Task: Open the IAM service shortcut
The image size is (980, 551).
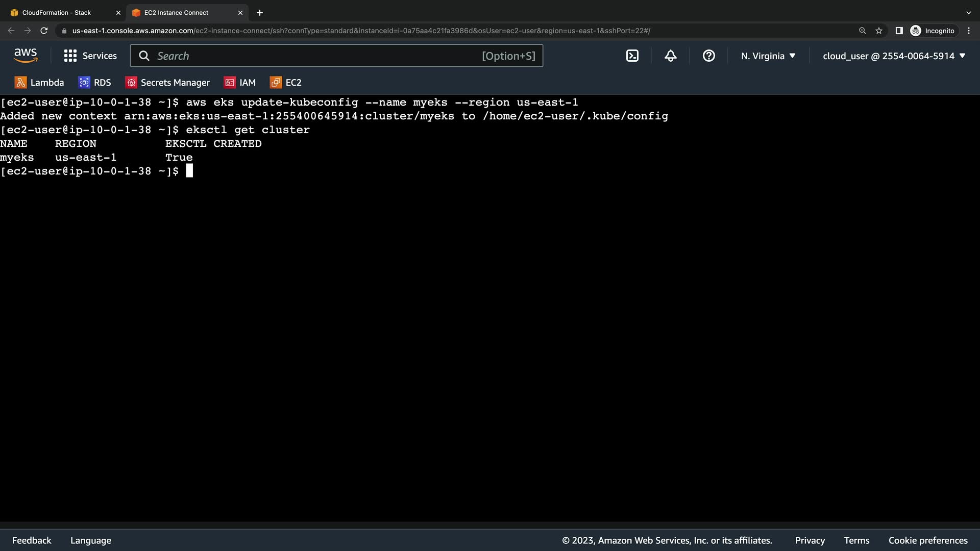Action: pos(240,83)
